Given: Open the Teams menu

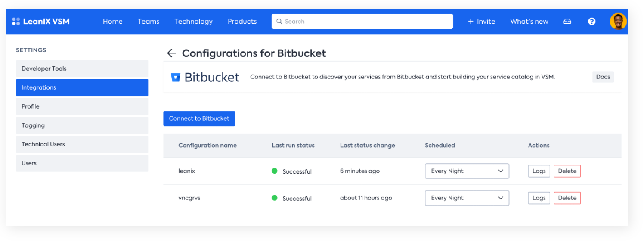Looking at the screenshot, I should [x=149, y=21].
